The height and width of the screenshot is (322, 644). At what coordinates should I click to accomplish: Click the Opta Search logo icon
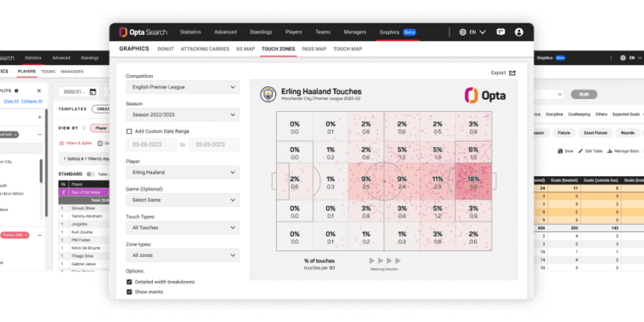123,33
